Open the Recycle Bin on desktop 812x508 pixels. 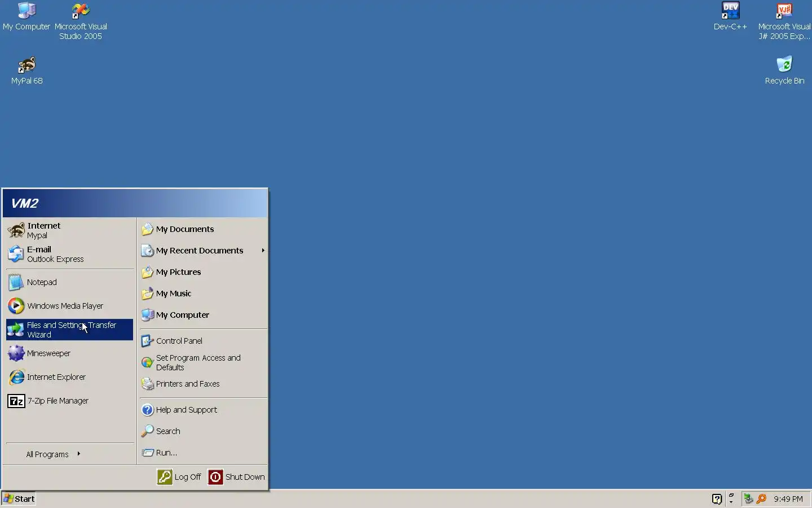(784, 71)
